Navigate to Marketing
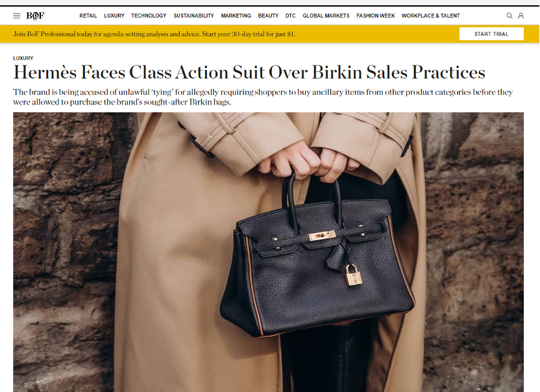The width and height of the screenshot is (540, 392). [236, 16]
